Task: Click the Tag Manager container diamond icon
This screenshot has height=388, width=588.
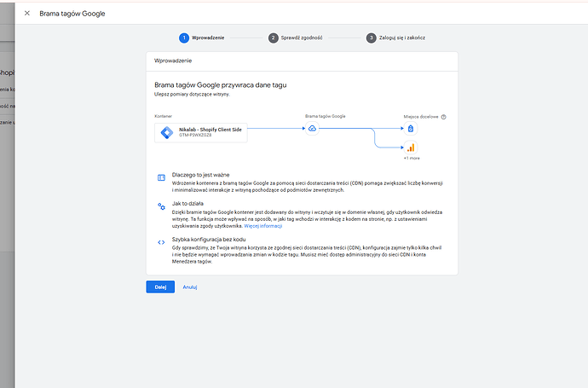Action: pos(167,132)
